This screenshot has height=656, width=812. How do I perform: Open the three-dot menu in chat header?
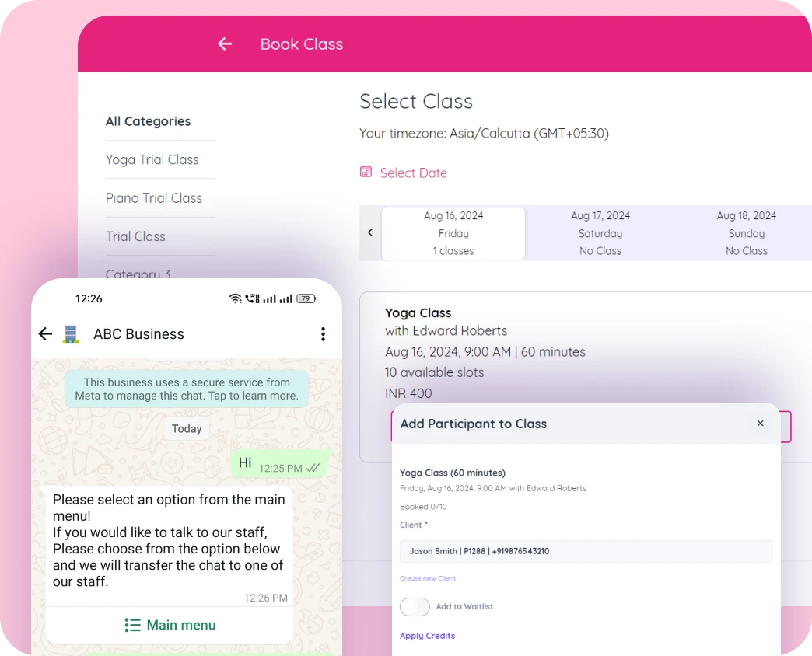click(323, 334)
